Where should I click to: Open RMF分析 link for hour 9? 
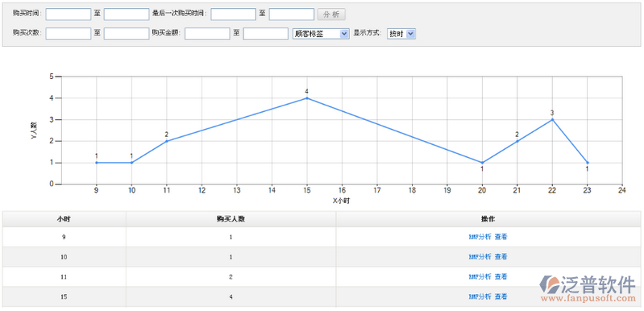[480, 237]
